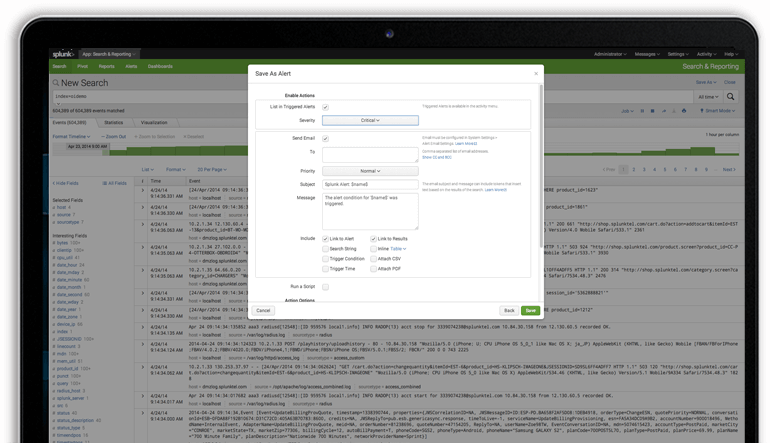
Task: Click the Cancel button in dialog
Action: point(263,310)
